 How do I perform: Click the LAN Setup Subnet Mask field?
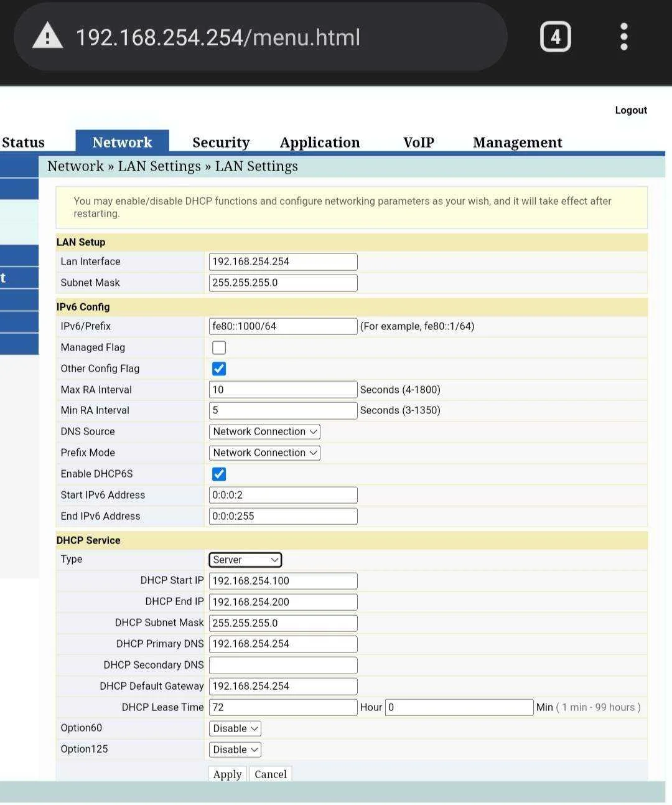(x=283, y=283)
